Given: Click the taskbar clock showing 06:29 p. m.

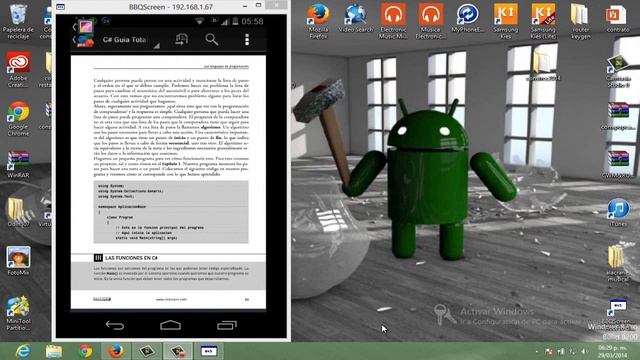Looking at the screenshot, I should [x=613, y=351].
